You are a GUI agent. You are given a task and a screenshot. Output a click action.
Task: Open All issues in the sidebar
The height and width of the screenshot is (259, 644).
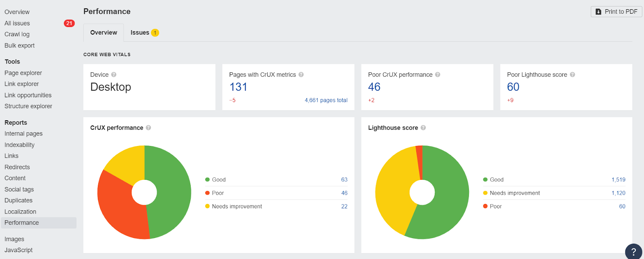coord(17,23)
